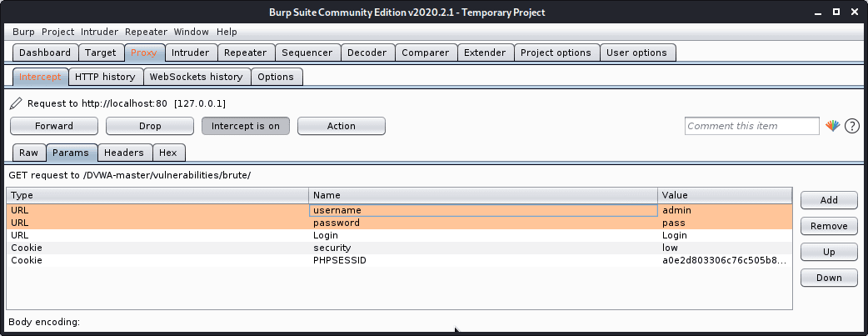Move parameter with the Down button

tap(829, 278)
